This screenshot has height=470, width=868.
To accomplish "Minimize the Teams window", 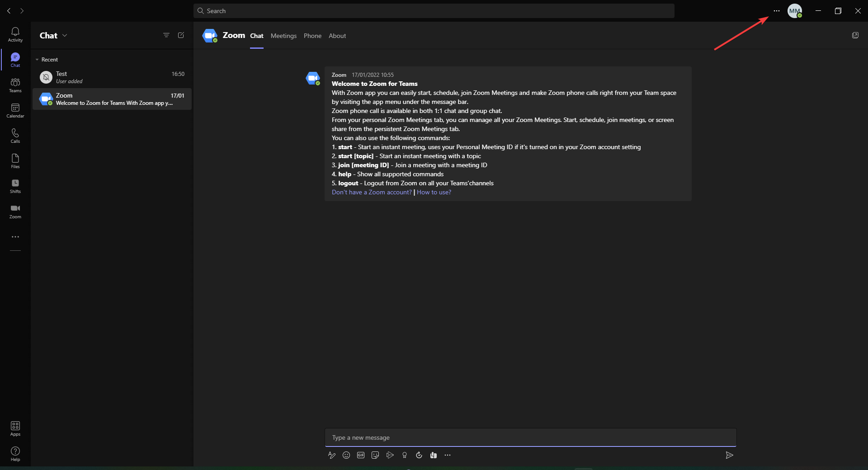I will [818, 11].
